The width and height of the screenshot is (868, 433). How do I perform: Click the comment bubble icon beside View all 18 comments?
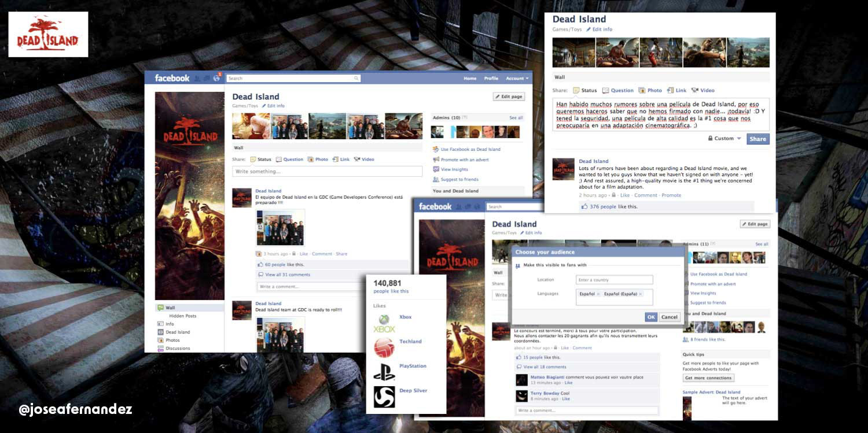pos(519,367)
